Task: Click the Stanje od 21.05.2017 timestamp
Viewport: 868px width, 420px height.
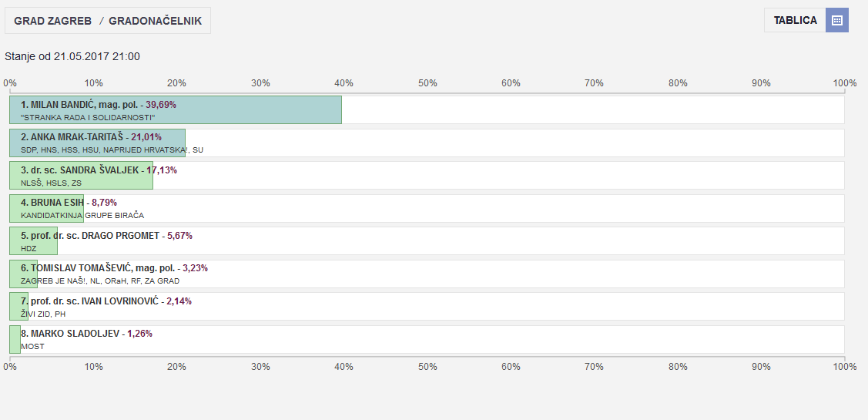Action: [72, 56]
